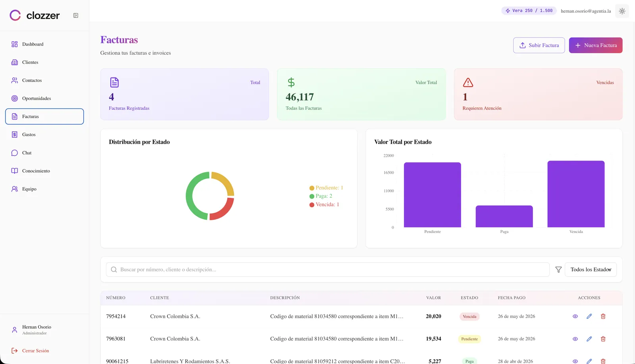635x364 pixels.
Task: Open the Chat section
Action: [44, 153]
